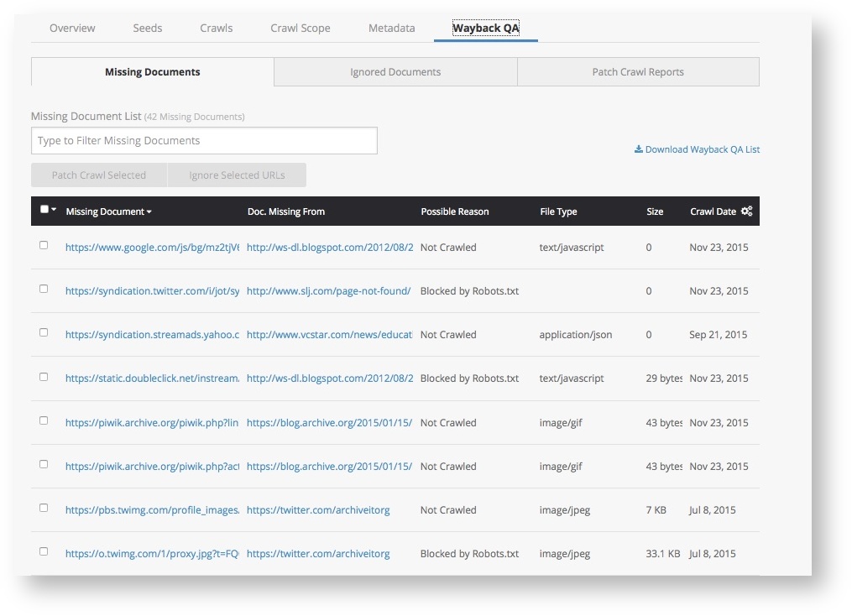Toggle the select-all checkbox in table header
Viewport: 852px width, 616px height.
44,210
